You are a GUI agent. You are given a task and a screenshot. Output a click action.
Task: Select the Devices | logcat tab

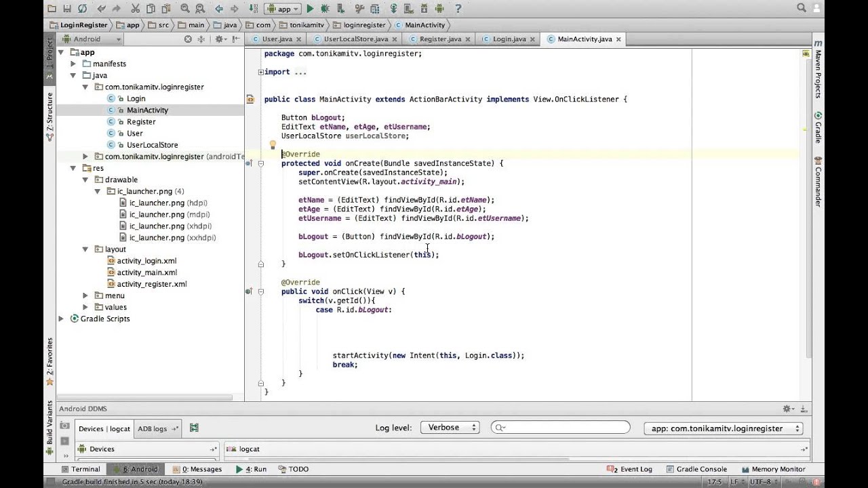coord(104,428)
